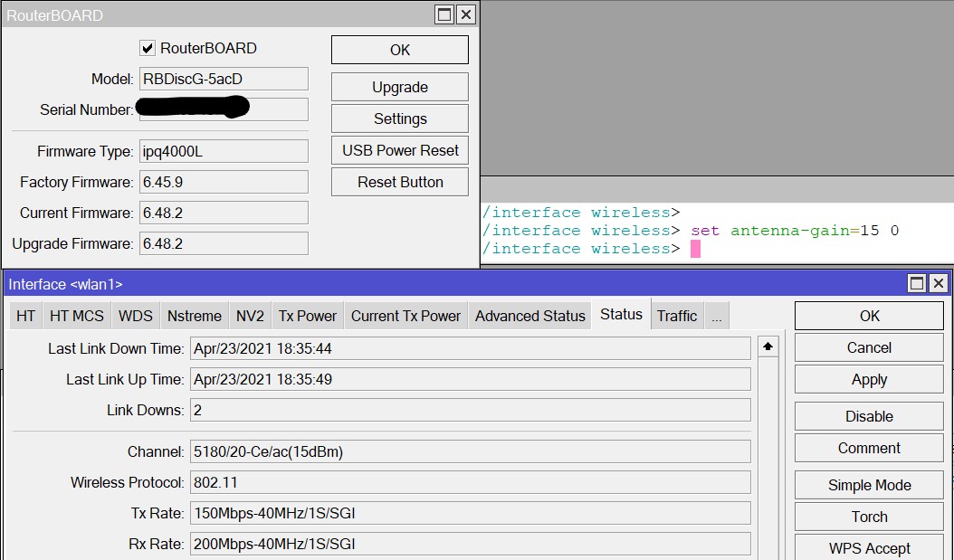The height and width of the screenshot is (560, 954).
Task: Click the Tx Rate field
Action: pyautogui.click(x=471, y=513)
